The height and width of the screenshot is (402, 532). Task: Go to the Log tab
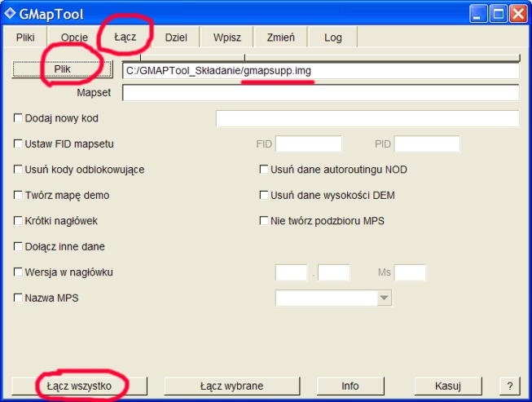[x=332, y=38]
